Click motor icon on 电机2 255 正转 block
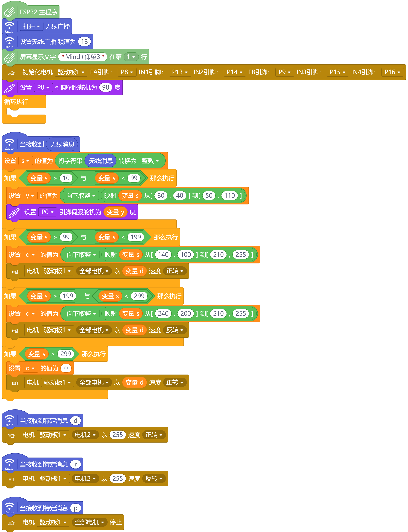This screenshot has width=408, height=532. [x=11, y=436]
